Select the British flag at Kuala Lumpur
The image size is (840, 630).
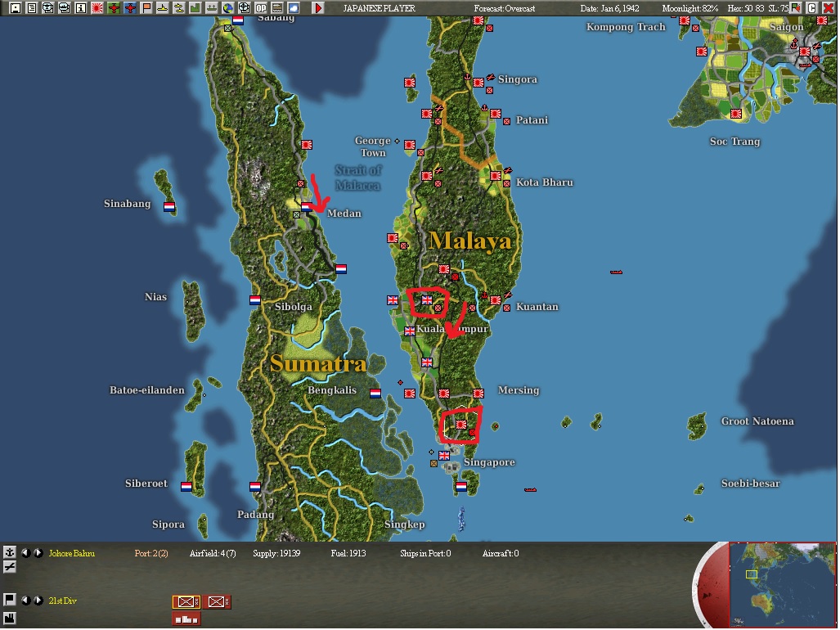pyautogui.click(x=410, y=331)
